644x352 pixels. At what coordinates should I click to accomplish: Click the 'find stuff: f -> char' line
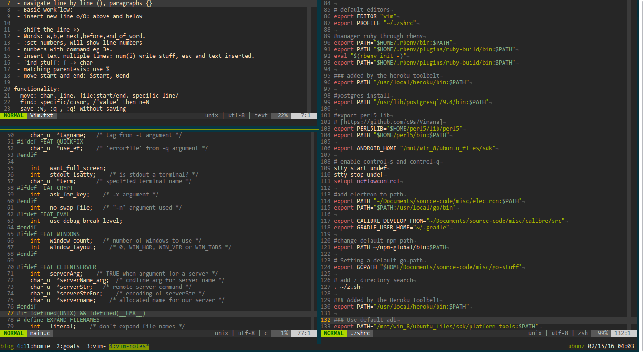[x=55, y=63]
